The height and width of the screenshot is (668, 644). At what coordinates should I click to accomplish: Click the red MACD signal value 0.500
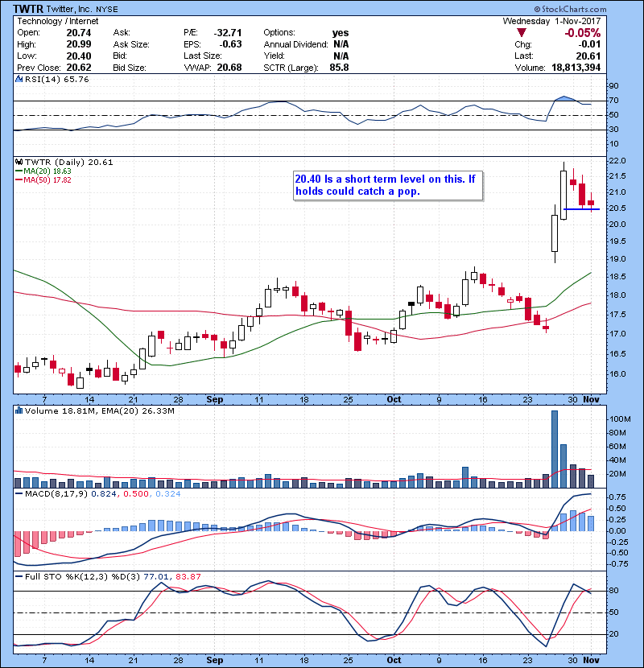click(x=136, y=494)
